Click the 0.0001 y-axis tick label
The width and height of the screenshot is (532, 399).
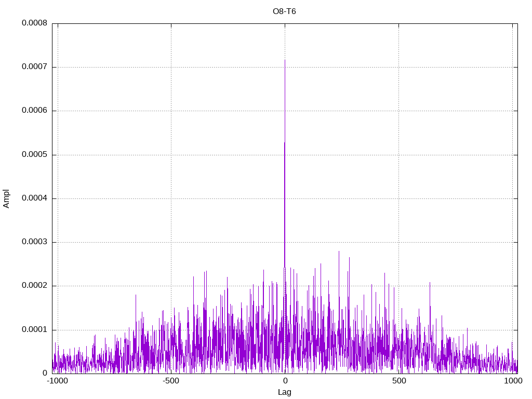pos(35,330)
